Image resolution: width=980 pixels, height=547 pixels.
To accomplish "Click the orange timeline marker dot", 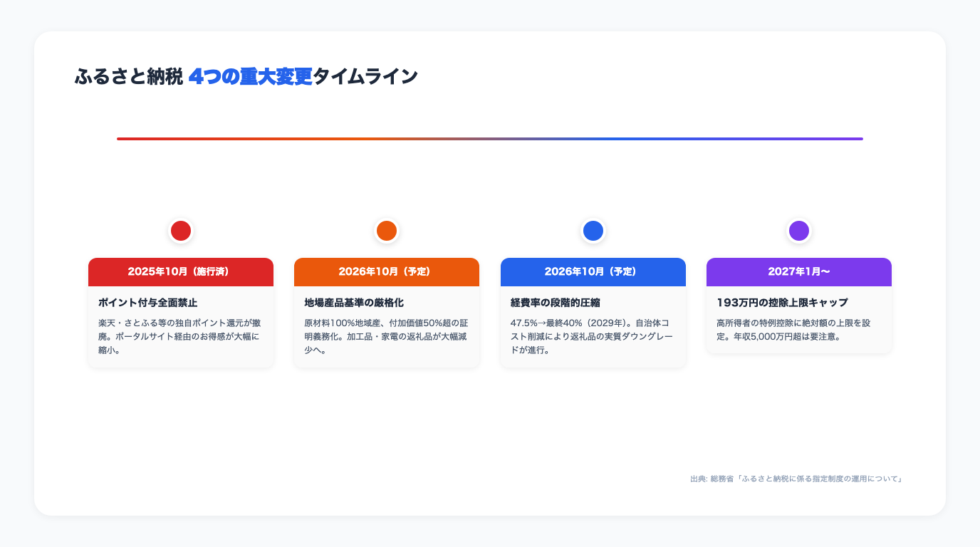I will click(387, 231).
